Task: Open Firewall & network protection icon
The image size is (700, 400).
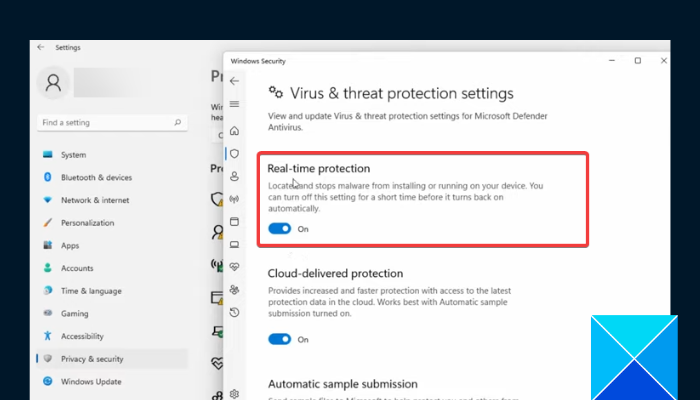Action: click(x=234, y=199)
